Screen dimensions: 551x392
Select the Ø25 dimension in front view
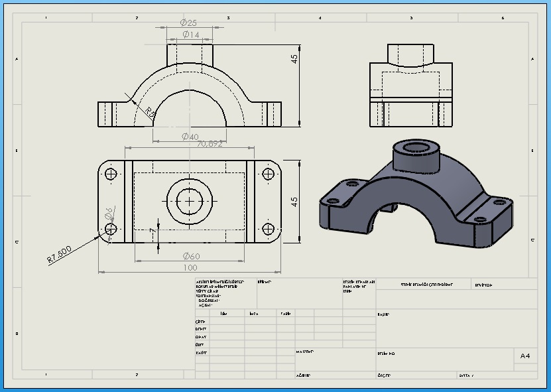click(x=189, y=23)
